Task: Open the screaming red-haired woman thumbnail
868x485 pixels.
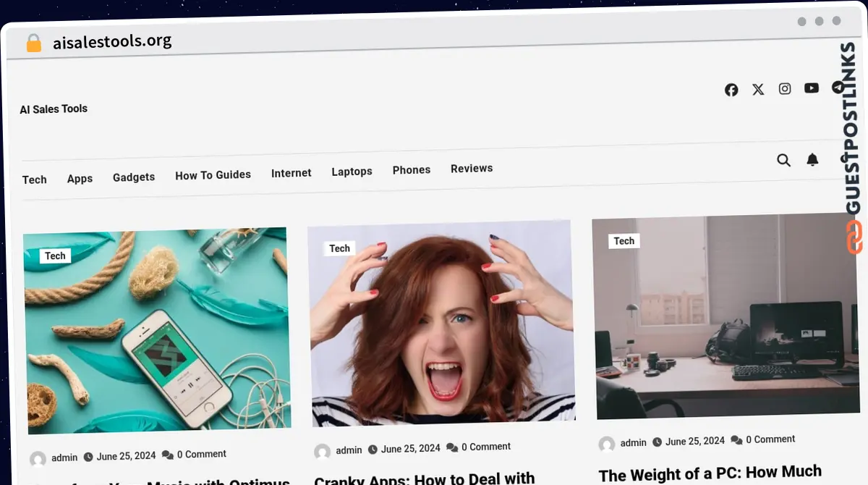Action: coord(442,322)
